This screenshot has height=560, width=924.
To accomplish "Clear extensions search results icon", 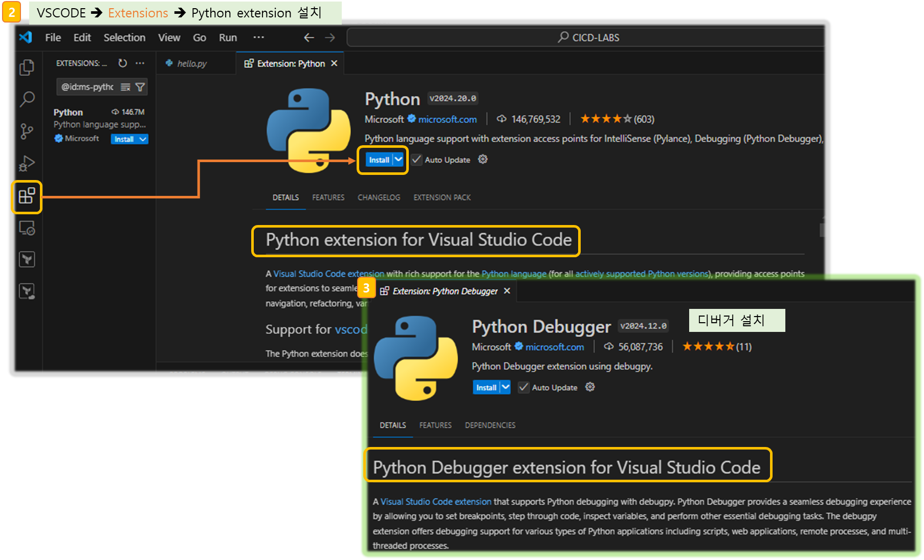I will tap(125, 87).
